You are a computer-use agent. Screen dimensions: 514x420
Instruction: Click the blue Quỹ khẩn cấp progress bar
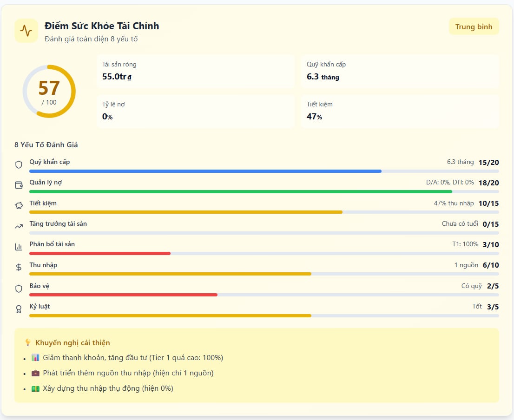pos(205,171)
